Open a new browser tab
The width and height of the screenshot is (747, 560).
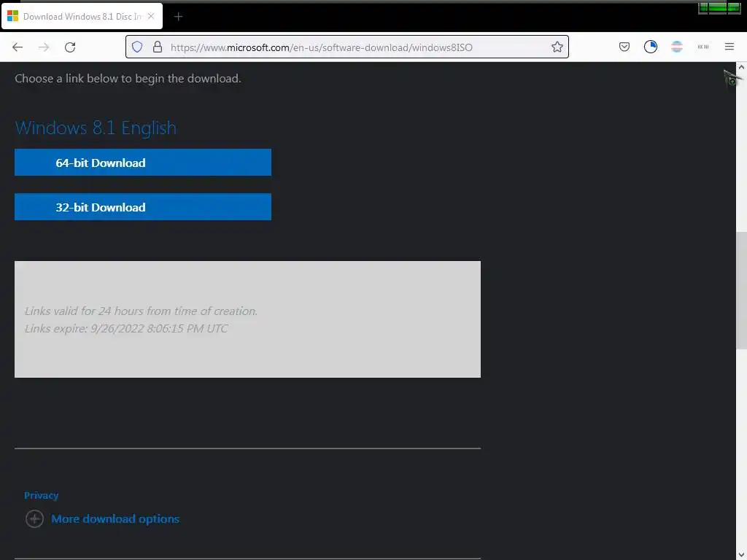point(178,17)
